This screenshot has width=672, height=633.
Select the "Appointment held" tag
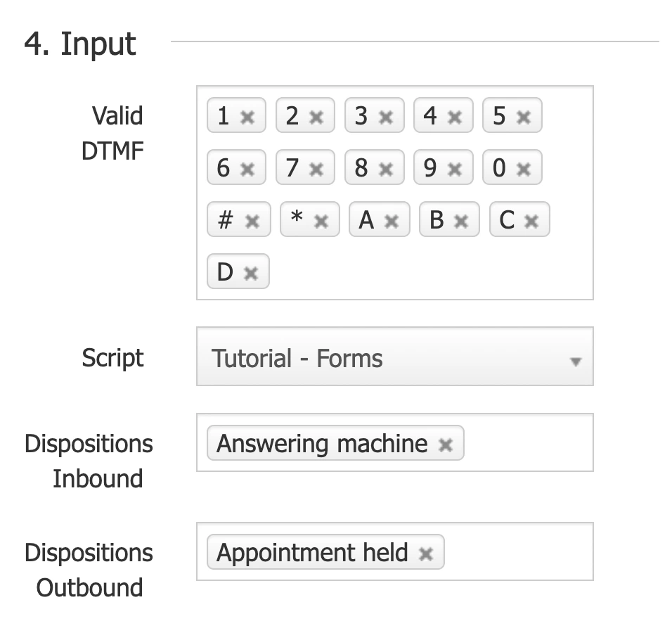311,552
